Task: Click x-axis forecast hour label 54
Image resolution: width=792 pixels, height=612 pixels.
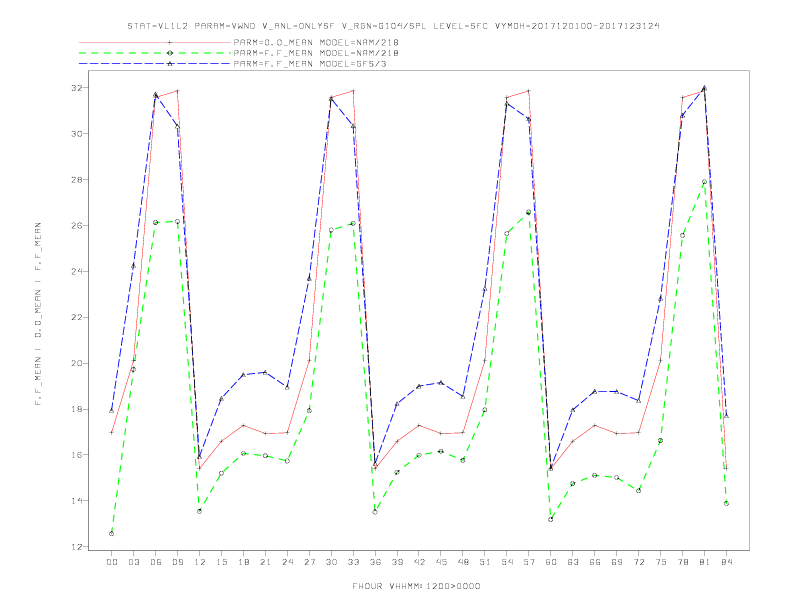Action: 507,562
